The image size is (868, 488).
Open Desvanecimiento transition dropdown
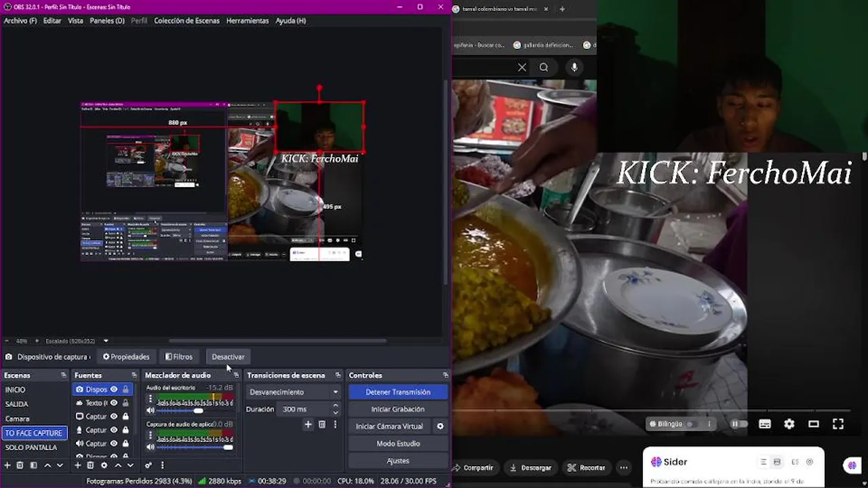[293, 392]
